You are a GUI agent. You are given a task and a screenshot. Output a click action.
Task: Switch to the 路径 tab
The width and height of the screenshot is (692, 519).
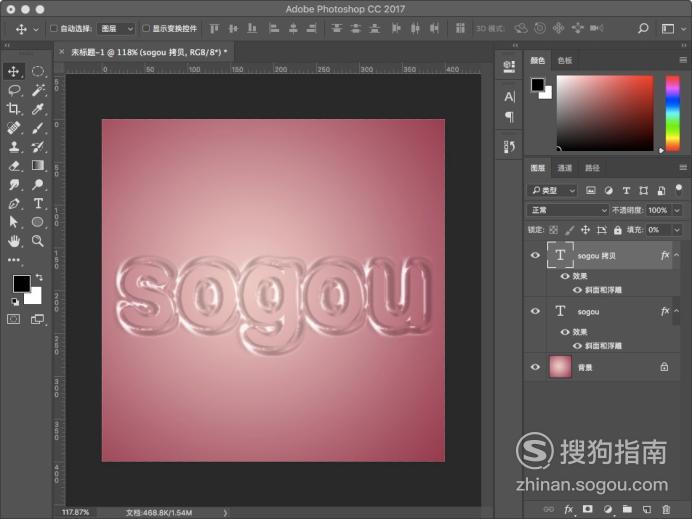592,168
